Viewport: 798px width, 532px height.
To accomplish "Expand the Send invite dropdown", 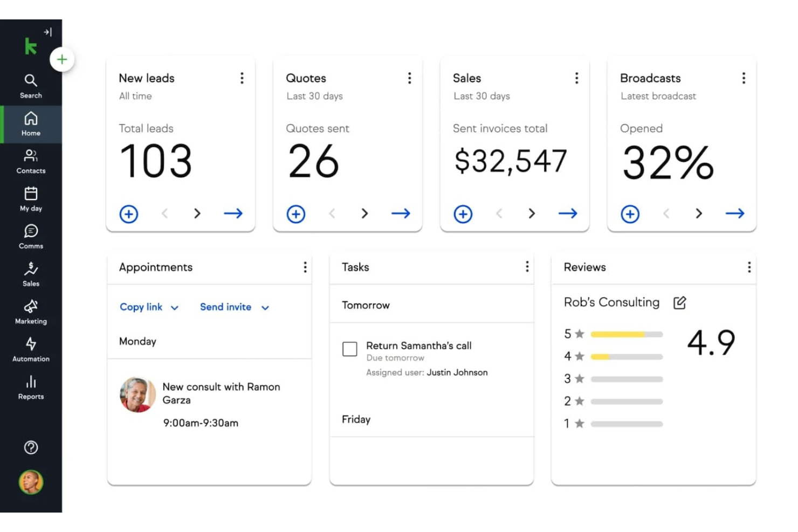I will coord(234,307).
